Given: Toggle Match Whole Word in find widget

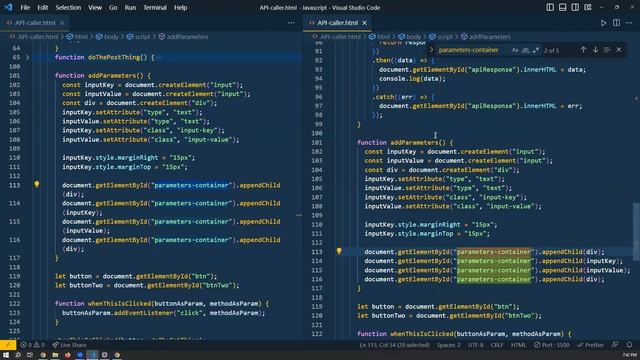Looking at the screenshot, I should click(525, 50).
